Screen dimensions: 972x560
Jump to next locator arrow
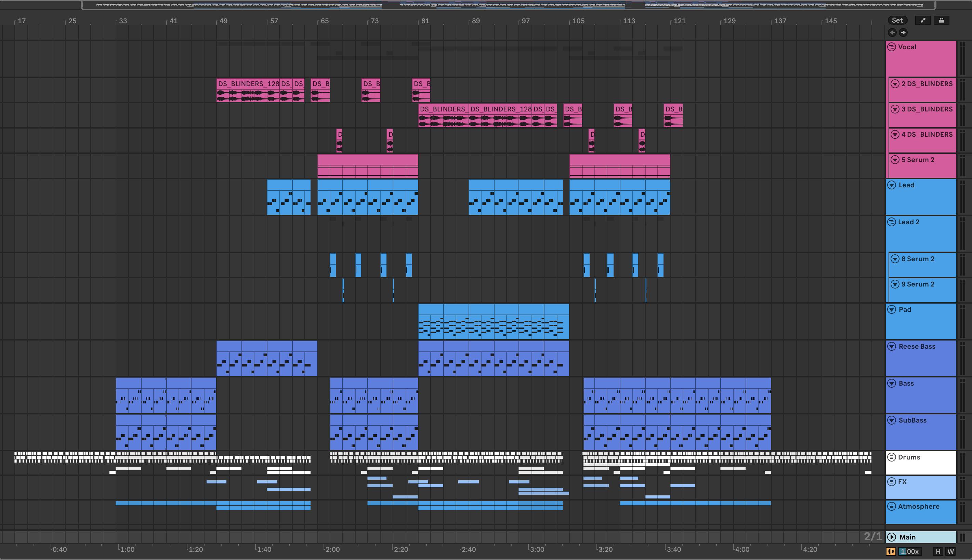(x=903, y=32)
